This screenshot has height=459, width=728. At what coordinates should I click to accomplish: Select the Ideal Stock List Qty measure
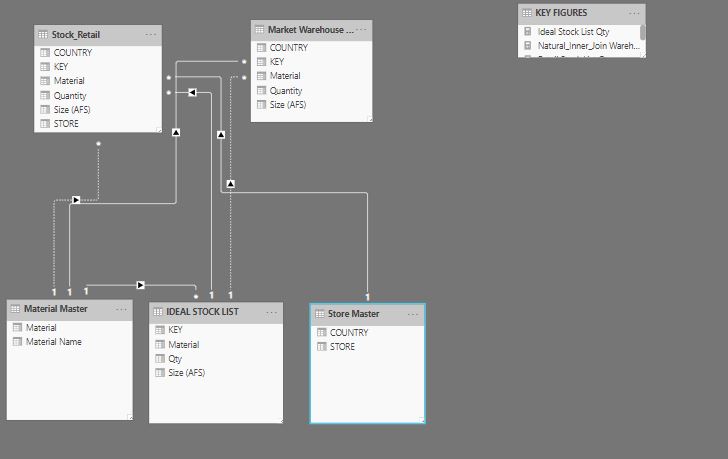[x=579, y=32]
